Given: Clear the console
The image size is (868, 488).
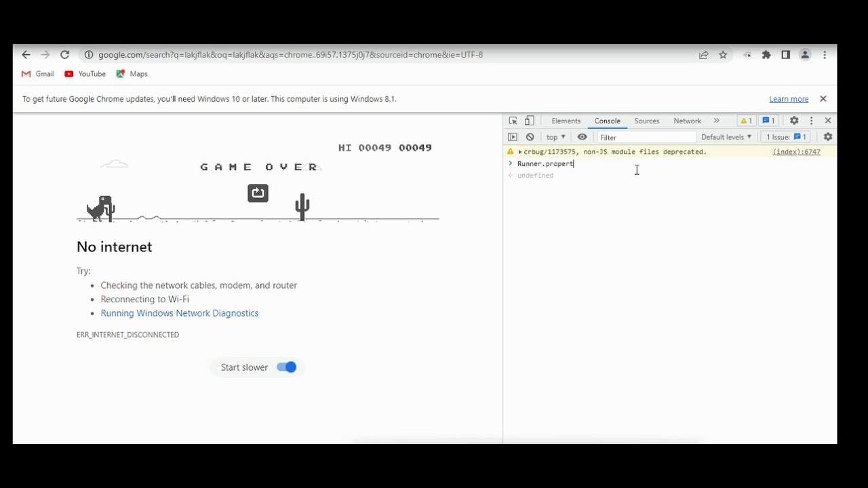Looking at the screenshot, I should pos(530,137).
